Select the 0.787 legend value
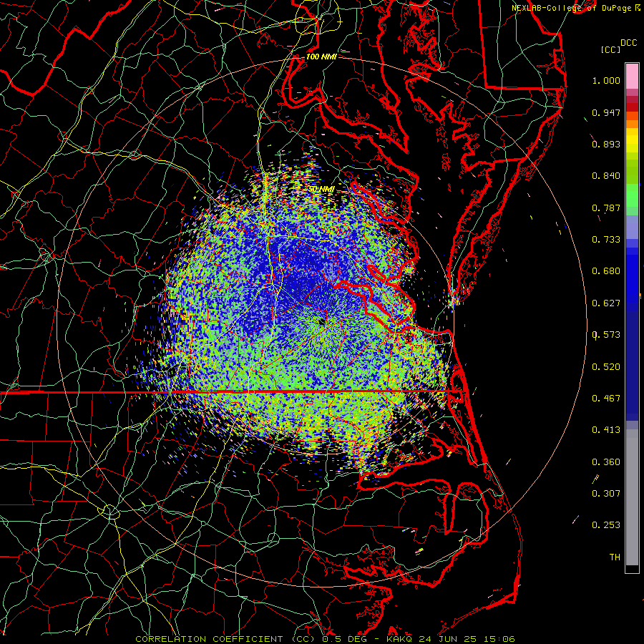Image resolution: width=644 pixels, height=644 pixels. click(606, 208)
